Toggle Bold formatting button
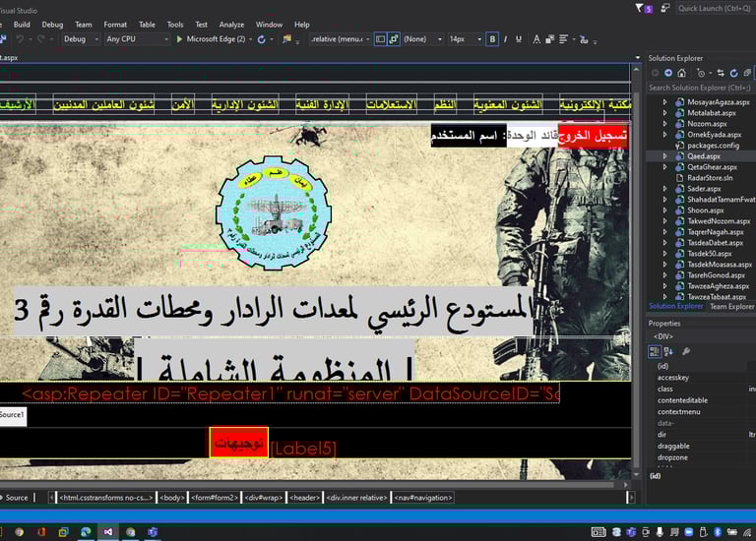756x541 pixels. coord(492,39)
